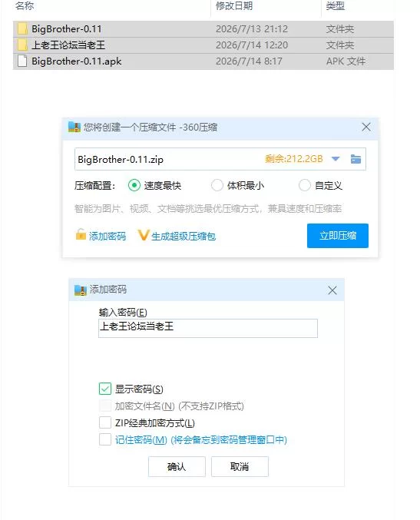Enable ZIP经典加密方式 checkbox
The width and height of the screenshot is (420, 520).
(105, 422)
